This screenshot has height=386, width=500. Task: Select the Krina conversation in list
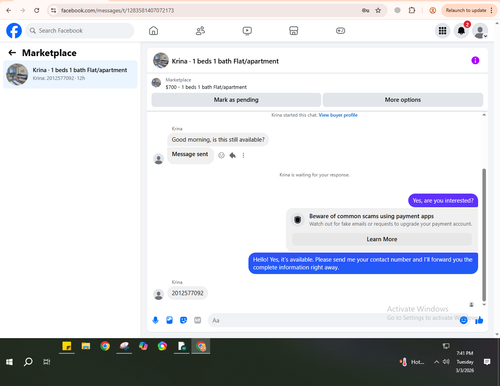[x=70, y=74]
